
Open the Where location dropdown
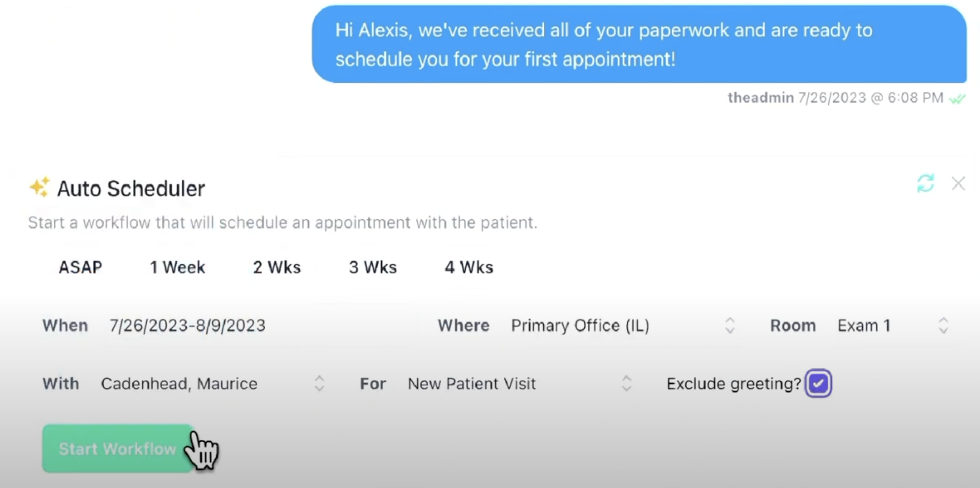click(623, 326)
